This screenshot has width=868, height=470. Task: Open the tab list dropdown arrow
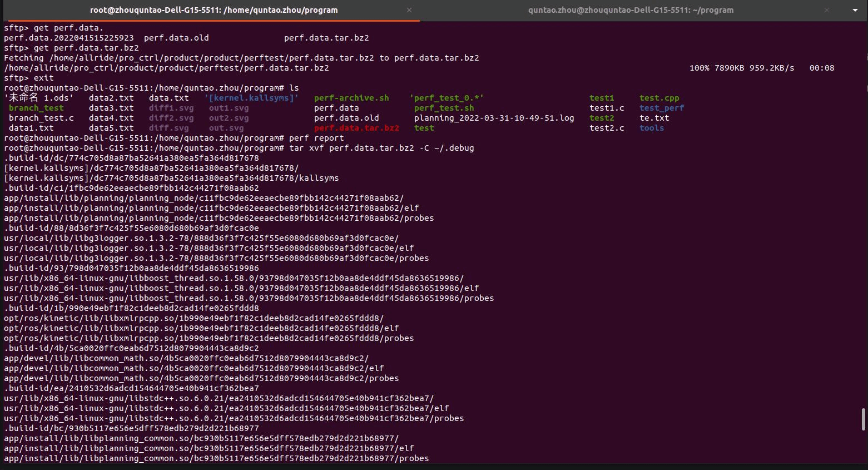855,10
